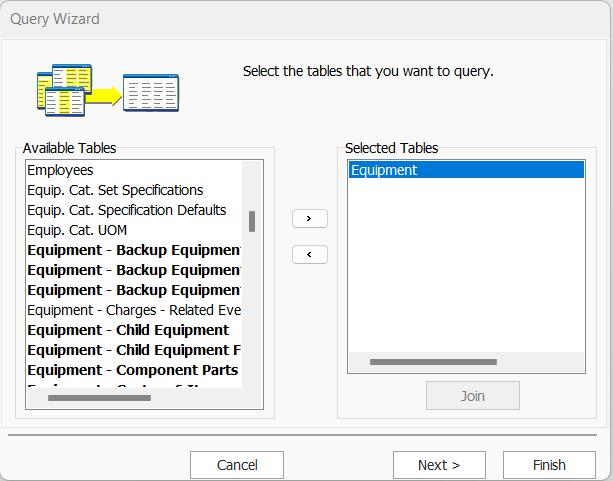Image resolution: width=613 pixels, height=481 pixels.
Task: Click the Finish button
Action: pyautogui.click(x=549, y=465)
